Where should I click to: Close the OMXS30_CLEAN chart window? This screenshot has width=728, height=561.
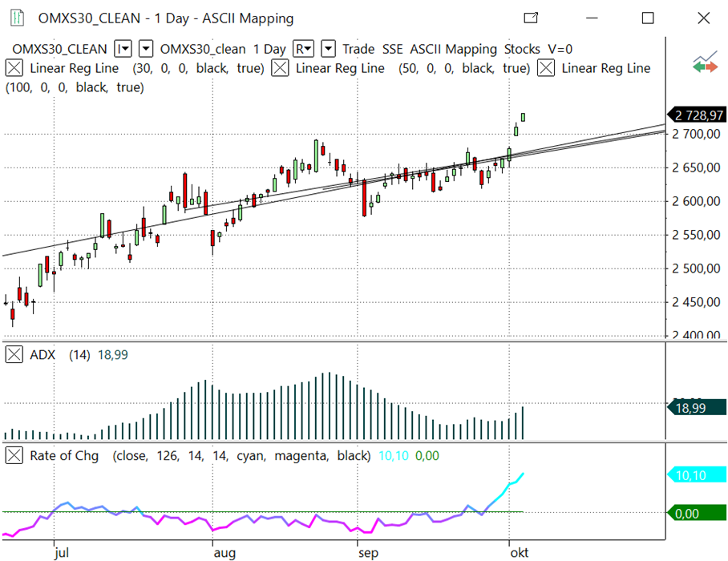click(703, 18)
